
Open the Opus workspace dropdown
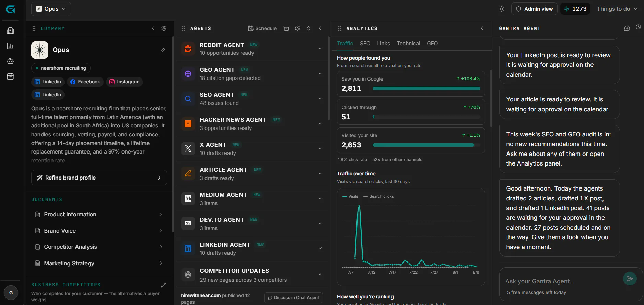point(51,9)
